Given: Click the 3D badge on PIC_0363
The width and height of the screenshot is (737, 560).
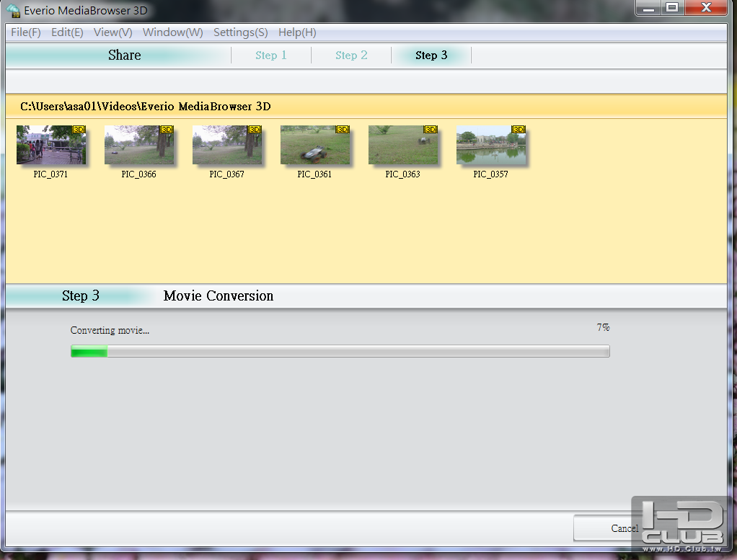Looking at the screenshot, I should pyautogui.click(x=430, y=129).
